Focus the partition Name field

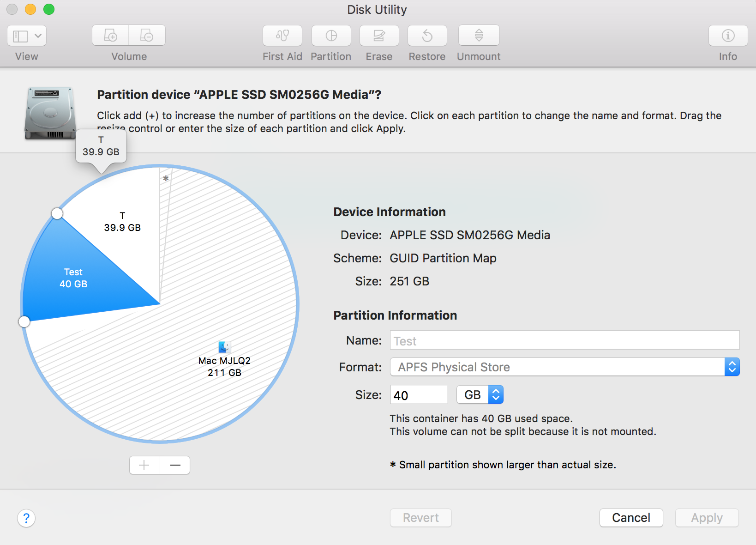pyautogui.click(x=564, y=340)
